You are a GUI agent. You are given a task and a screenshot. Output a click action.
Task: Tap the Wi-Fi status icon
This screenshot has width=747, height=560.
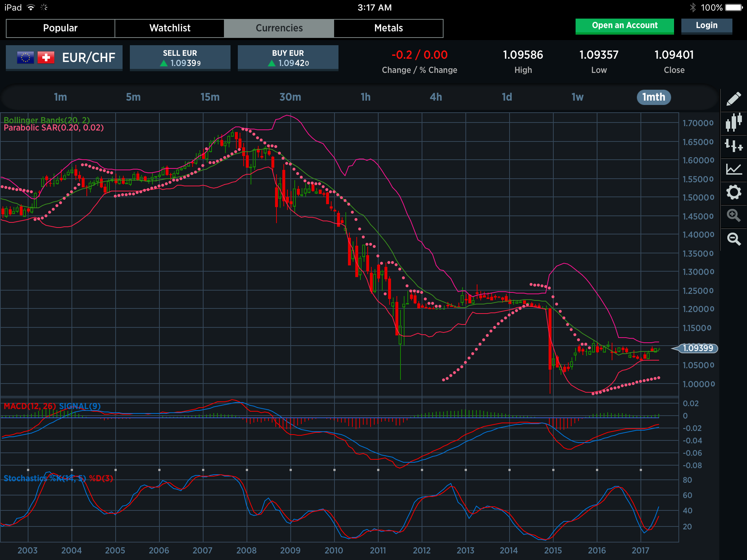(31, 7)
